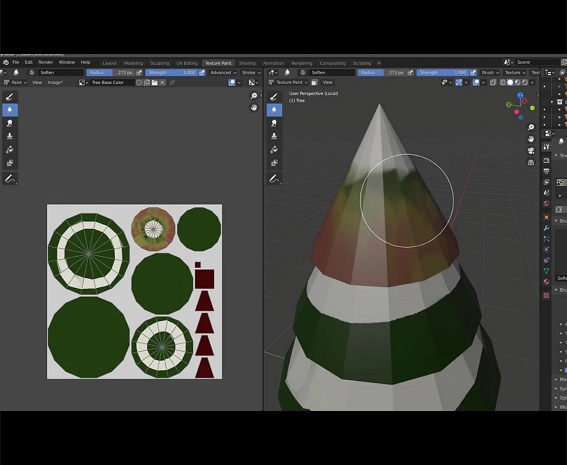Select the Smear tool in 3D viewport toolbar

(x=274, y=123)
